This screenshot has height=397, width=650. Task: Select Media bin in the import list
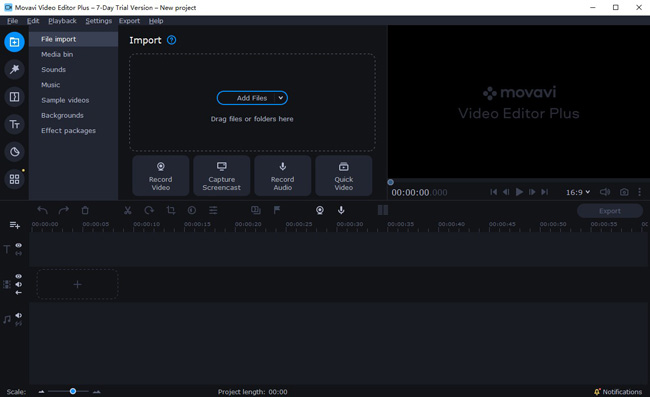click(x=57, y=54)
